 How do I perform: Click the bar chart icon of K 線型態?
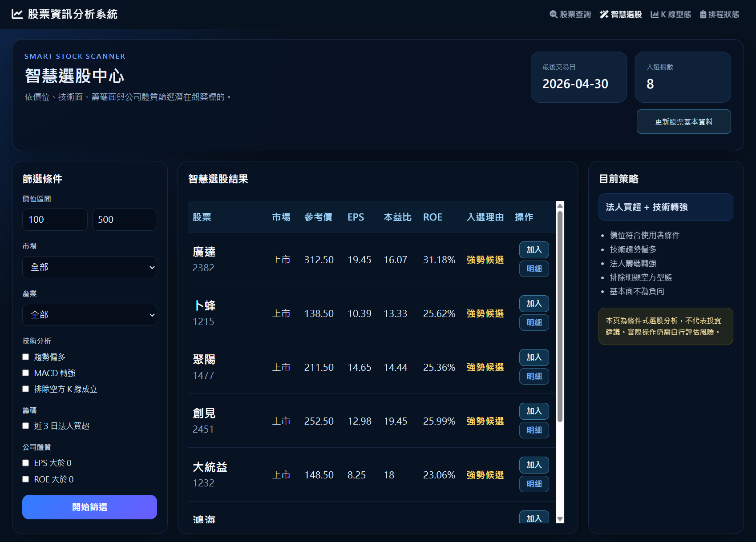pos(655,14)
